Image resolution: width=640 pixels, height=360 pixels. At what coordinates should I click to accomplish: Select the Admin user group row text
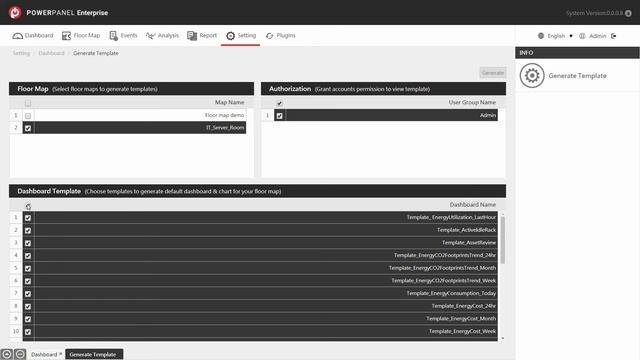[488, 115]
